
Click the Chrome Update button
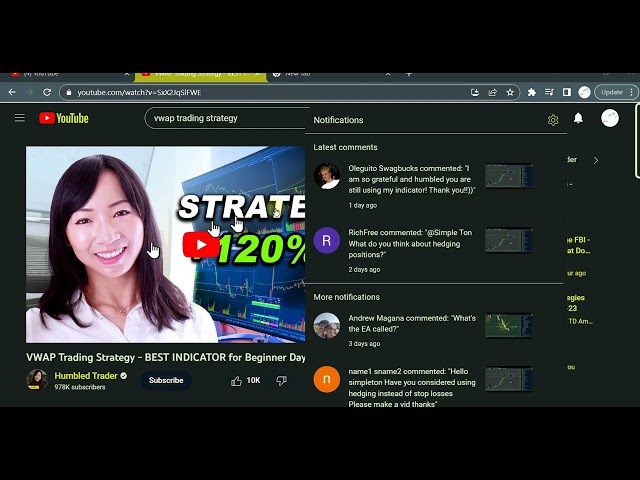[612, 92]
